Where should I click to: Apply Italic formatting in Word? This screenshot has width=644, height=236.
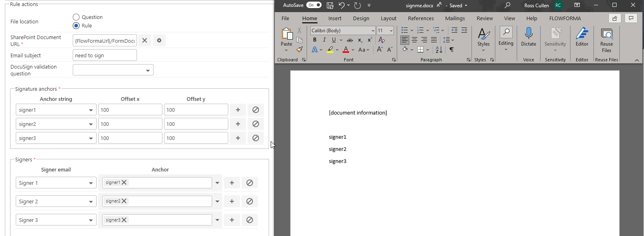pyautogui.click(x=324, y=40)
